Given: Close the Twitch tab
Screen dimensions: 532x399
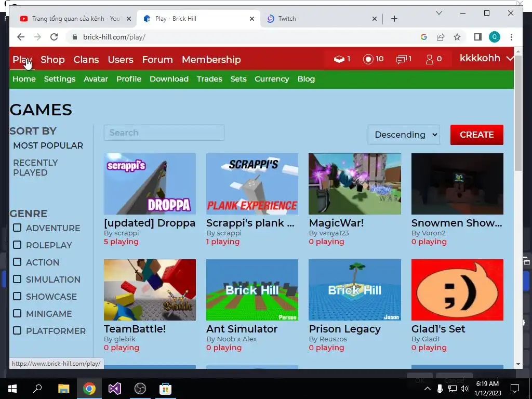Looking at the screenshot, I should tap(374, 19).
